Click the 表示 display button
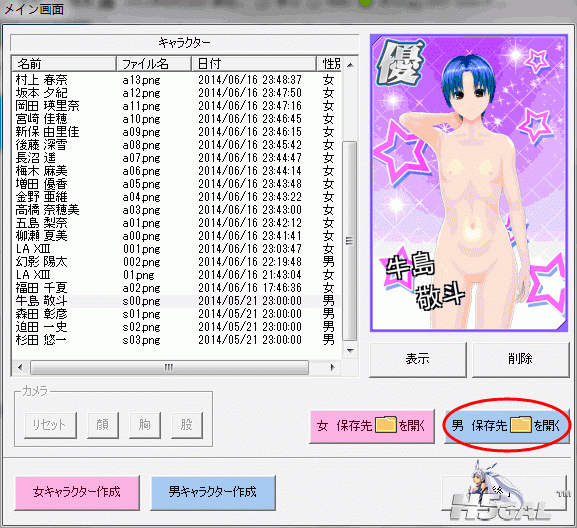 [418, 359]
